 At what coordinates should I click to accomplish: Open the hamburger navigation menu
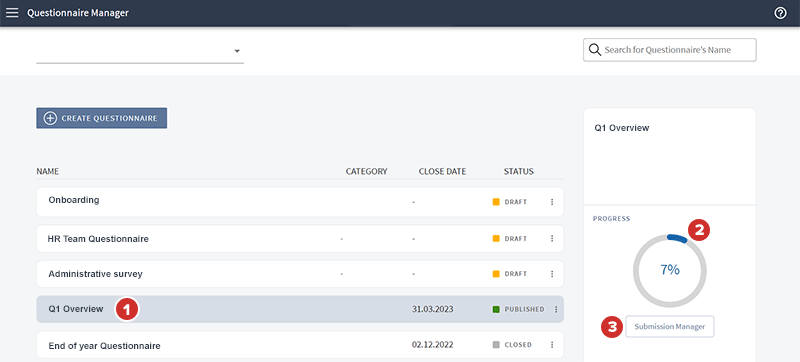(x=12, y=13)
